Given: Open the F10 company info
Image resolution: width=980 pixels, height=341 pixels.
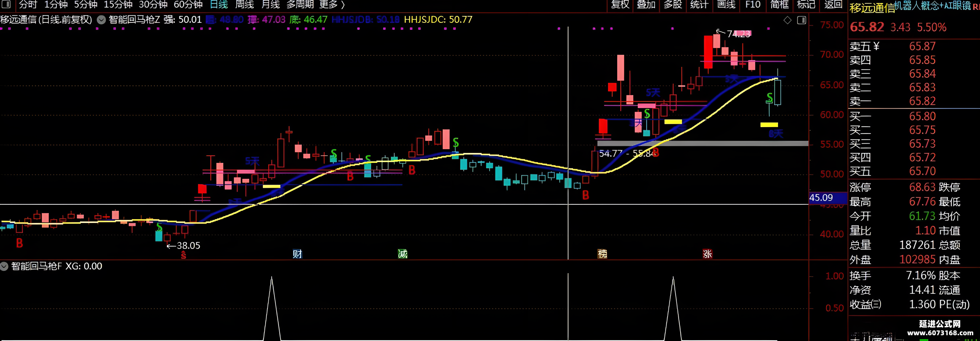Looking at the screenshot, I should (753, 5).
